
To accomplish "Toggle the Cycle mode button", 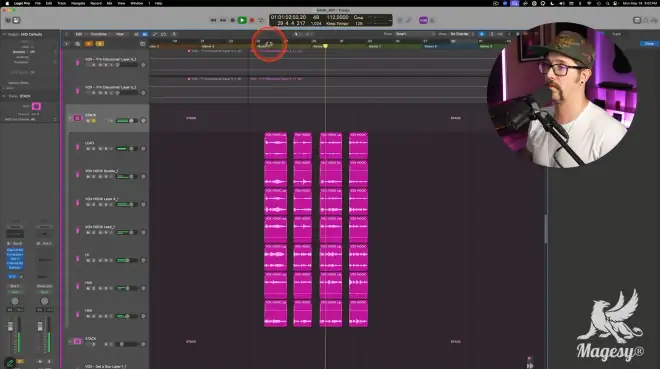I will click(261, 20).
